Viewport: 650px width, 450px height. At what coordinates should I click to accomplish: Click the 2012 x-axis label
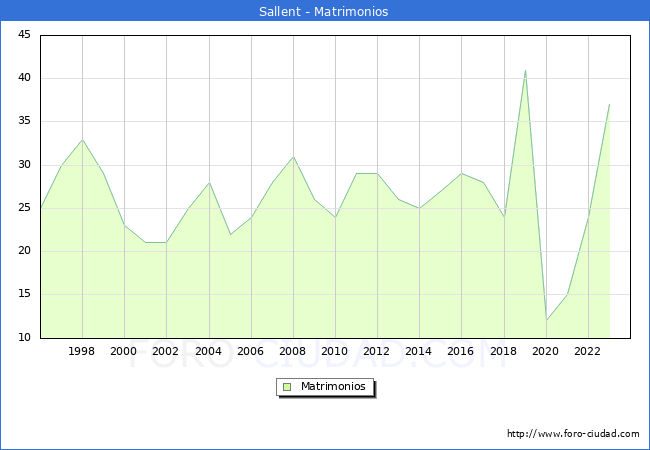(x=376, y=351)
